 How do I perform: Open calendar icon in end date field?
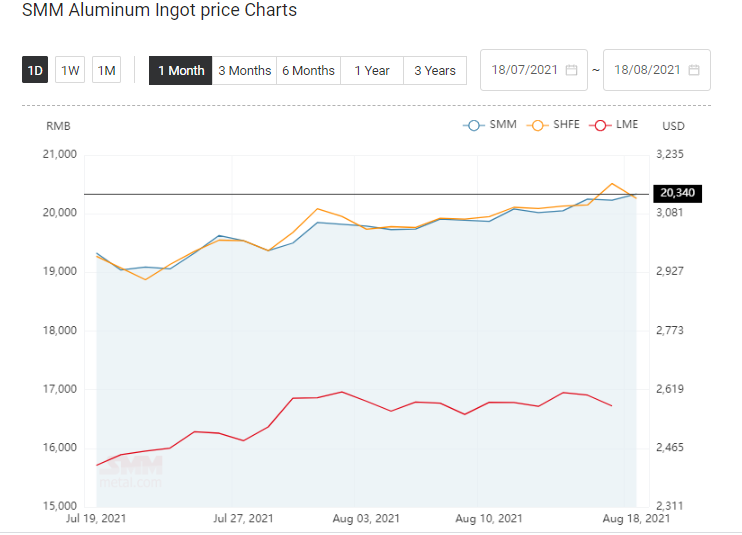tap(694, 70)
